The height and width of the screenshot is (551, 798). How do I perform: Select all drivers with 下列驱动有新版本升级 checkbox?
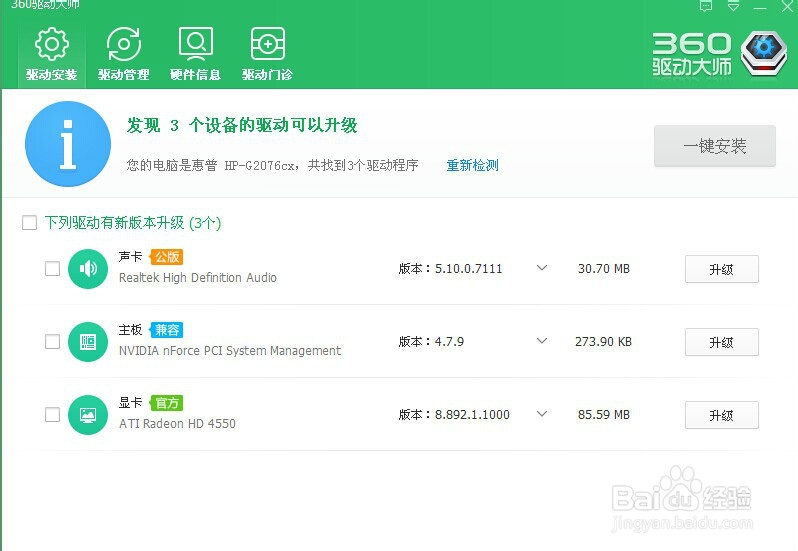pos(30,223)
